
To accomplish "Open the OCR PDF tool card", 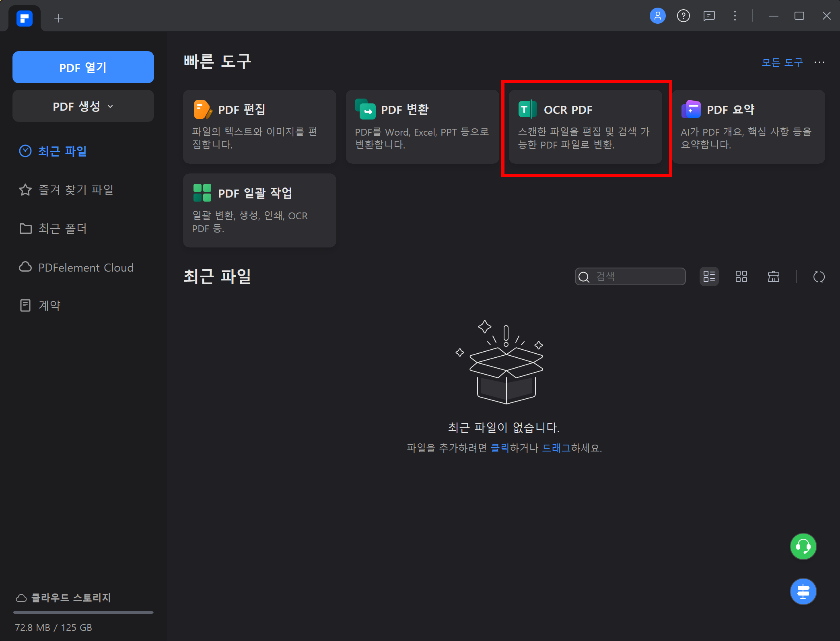I will pyautogui.click(x=585, y=127).
